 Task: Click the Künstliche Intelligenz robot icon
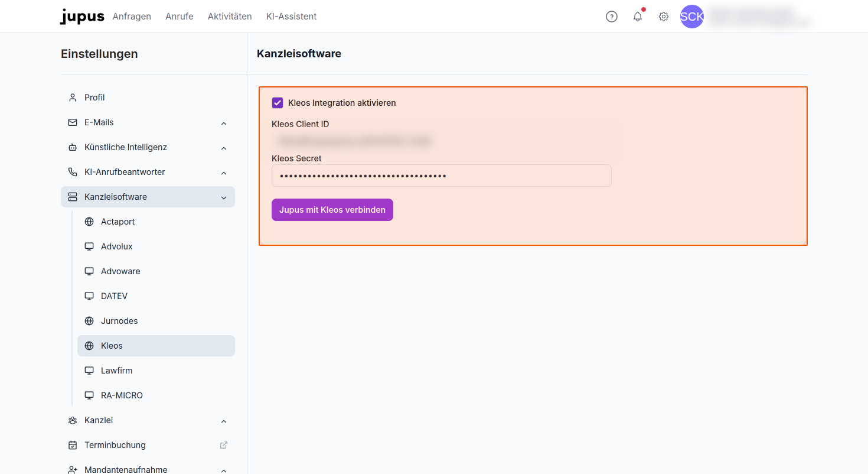point(73,147)
